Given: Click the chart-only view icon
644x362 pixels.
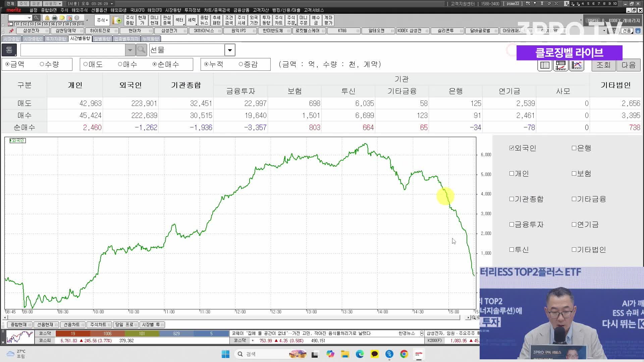Looking at the screenshot, I should point(577,65).
